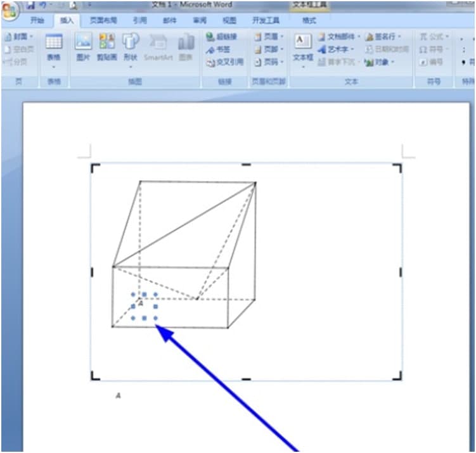The height and width of the screenshot is (453, 476).
Task: Switch to the References (引用) tab
Action: pos(140,20)
